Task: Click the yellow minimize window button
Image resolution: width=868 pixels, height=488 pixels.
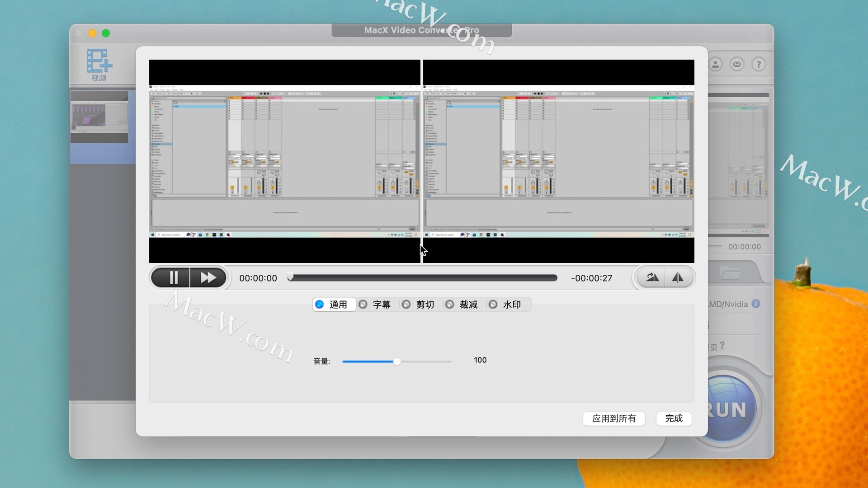Action: coord(92,33)
